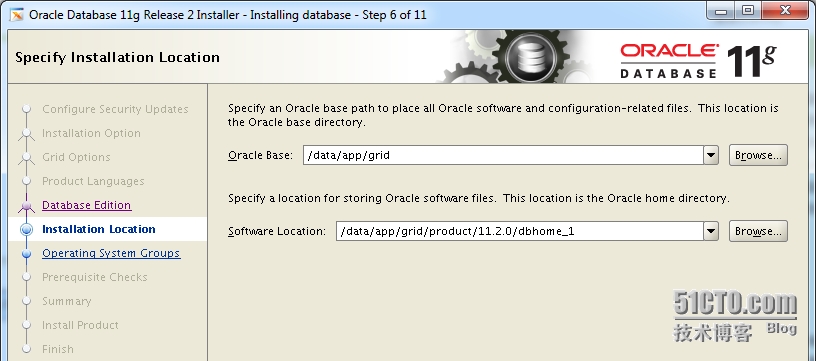Click the Specify Installation Location heading
The image size is (816, 361).
(117, 57)
